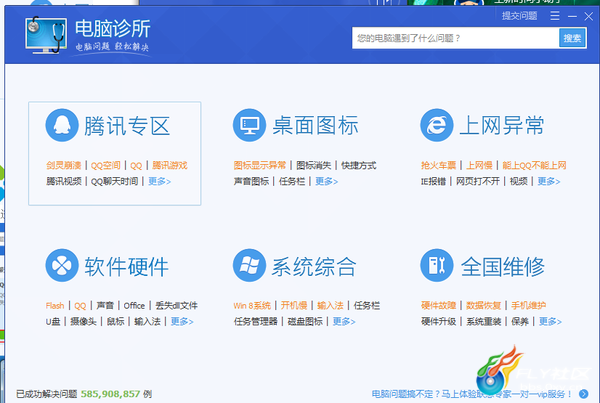Focus the problem search input field
This screenshot has height=403, width=600.
click(x=455, y=38)
